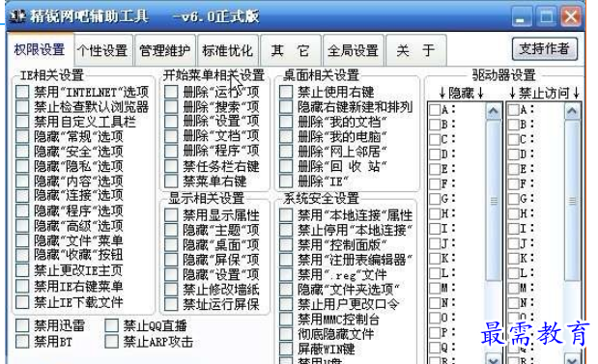Check 删除"运行"项
The height and width of the screenshot is (364, 598).
point(171,92)
